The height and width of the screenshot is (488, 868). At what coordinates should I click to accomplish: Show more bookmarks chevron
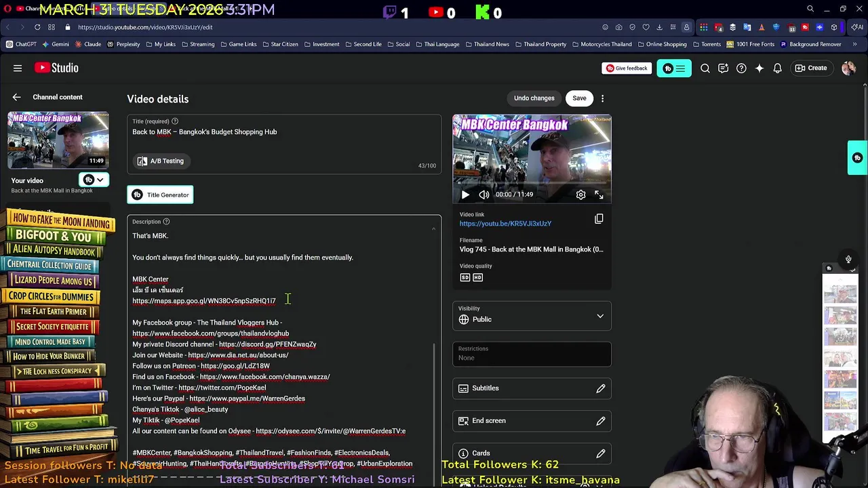pyautogui.click(x=854, y=44)
